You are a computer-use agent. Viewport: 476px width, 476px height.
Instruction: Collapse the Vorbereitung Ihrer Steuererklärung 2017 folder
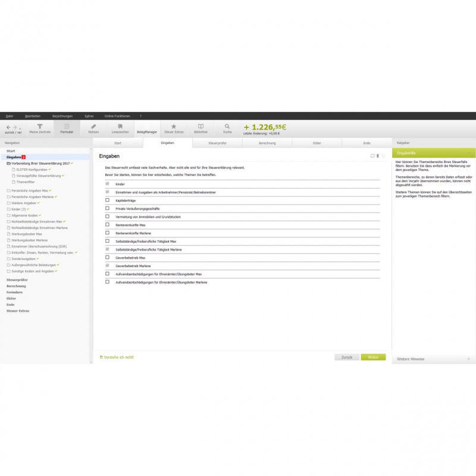pyautogui.click(x=8, y=163)
